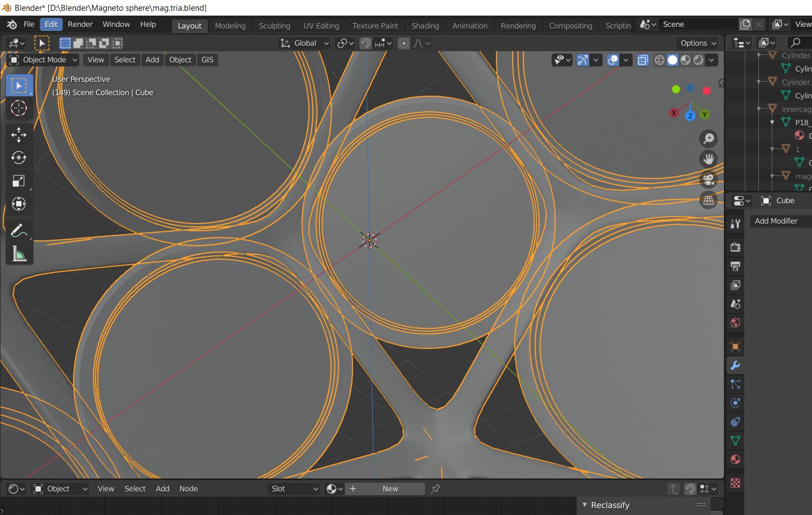The height and width of the screenshot is (515, 812).
Task: Toggle proportional editing in the header
Action: (403, 43)
